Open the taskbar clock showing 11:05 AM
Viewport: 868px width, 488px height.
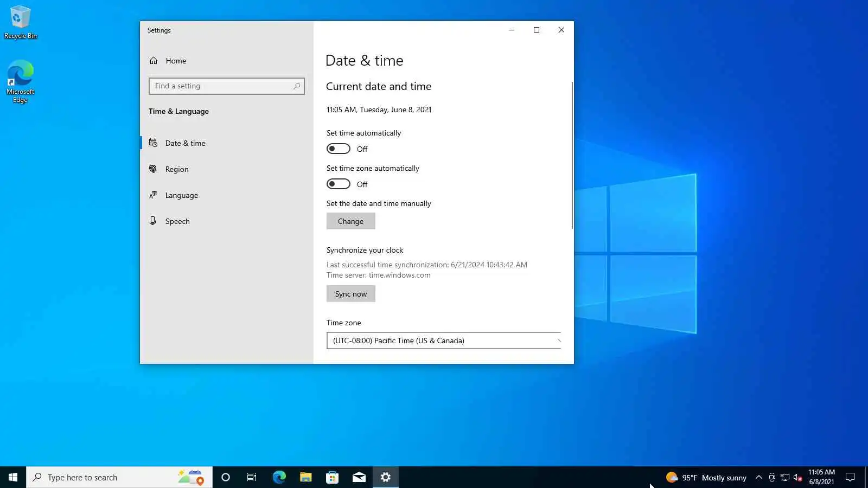[x=821, y=477]
